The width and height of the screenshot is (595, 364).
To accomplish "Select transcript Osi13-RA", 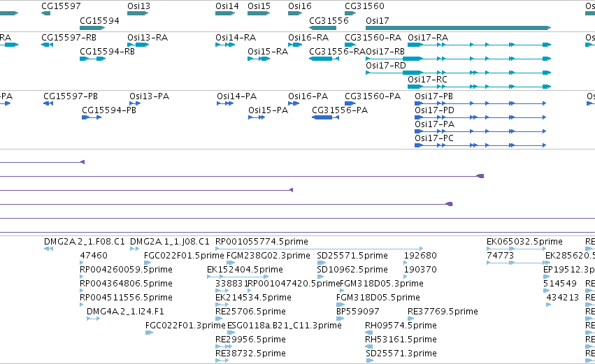I will pos(148,38).
